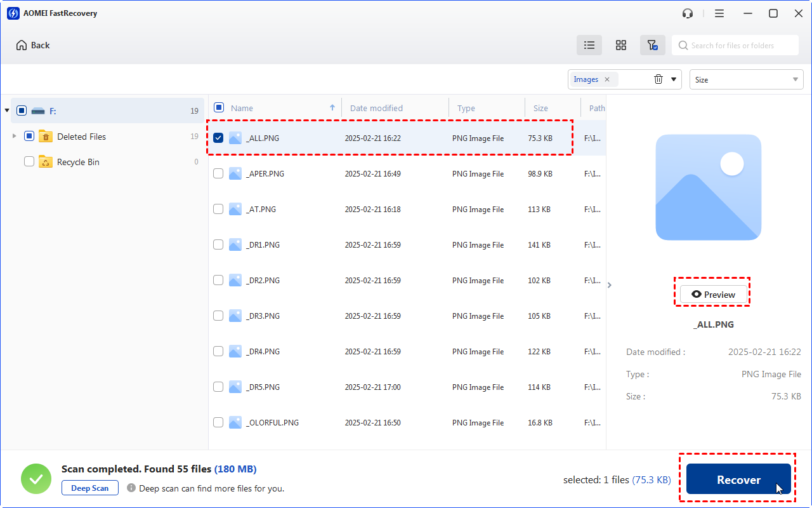Sort by Size column header

click(540, 108)
